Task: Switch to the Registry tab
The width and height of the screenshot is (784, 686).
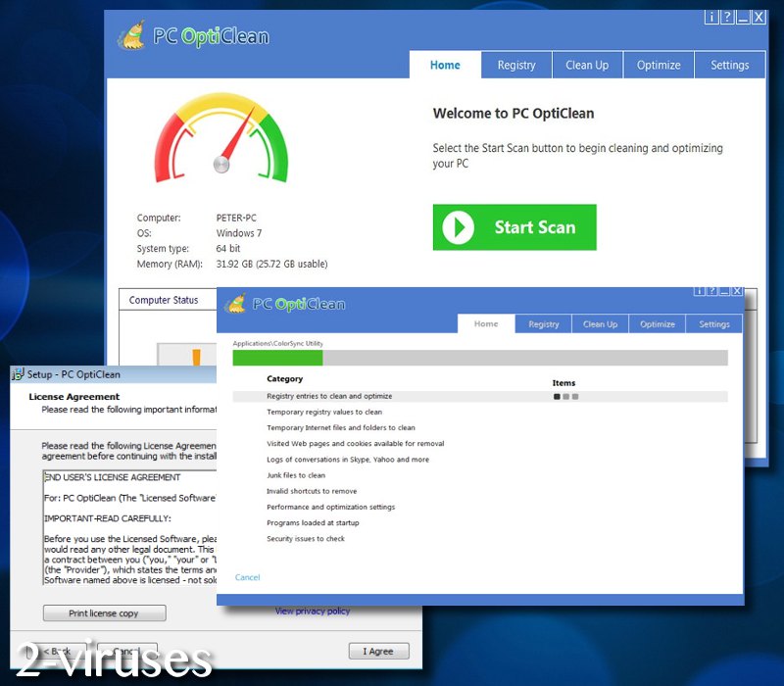Action: (516, 65)
